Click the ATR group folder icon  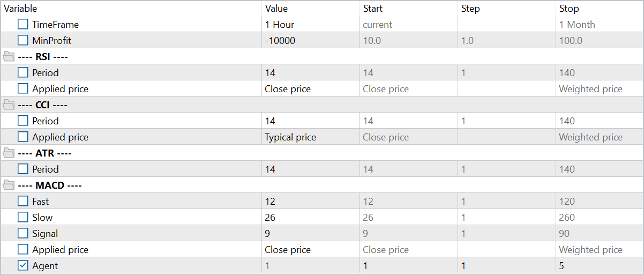(9, 153)
